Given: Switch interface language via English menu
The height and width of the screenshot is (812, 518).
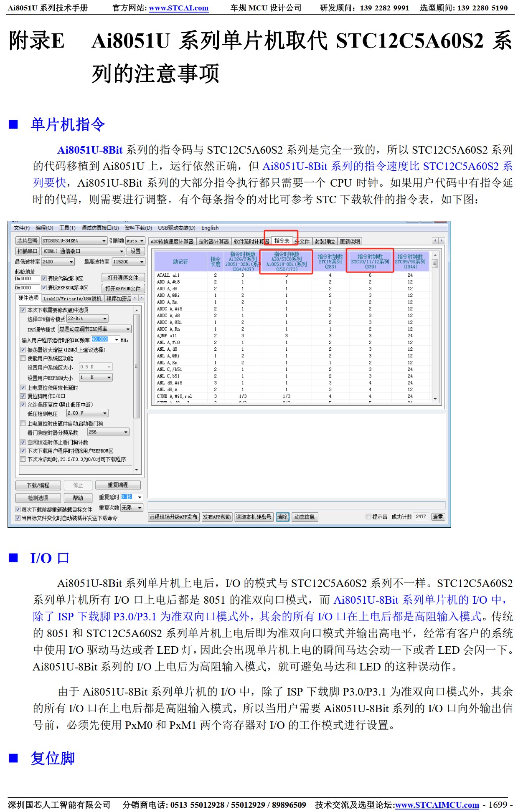Looking at the screenshot, I should point(210,228).
